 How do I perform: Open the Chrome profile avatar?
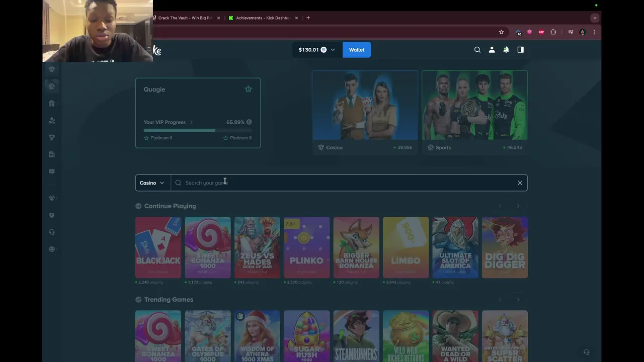pyautogui.click(x=583, y=32)
